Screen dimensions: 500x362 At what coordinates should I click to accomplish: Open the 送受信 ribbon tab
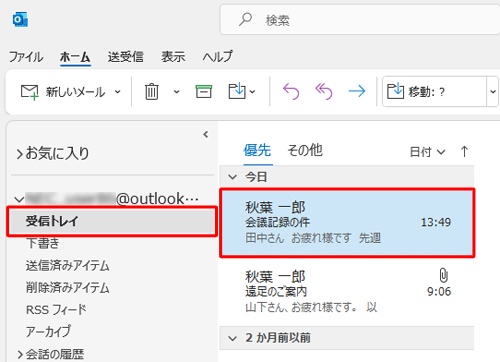(x=125, y=57)
